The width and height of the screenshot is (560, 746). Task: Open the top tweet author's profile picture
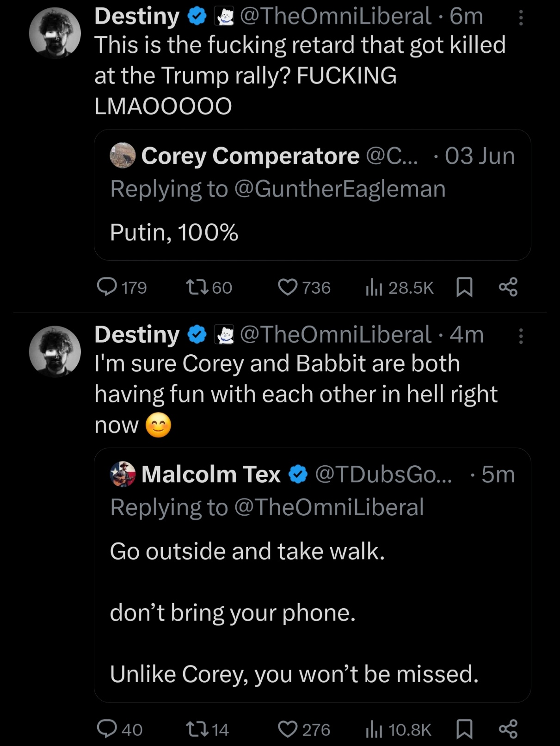point(55,33)
